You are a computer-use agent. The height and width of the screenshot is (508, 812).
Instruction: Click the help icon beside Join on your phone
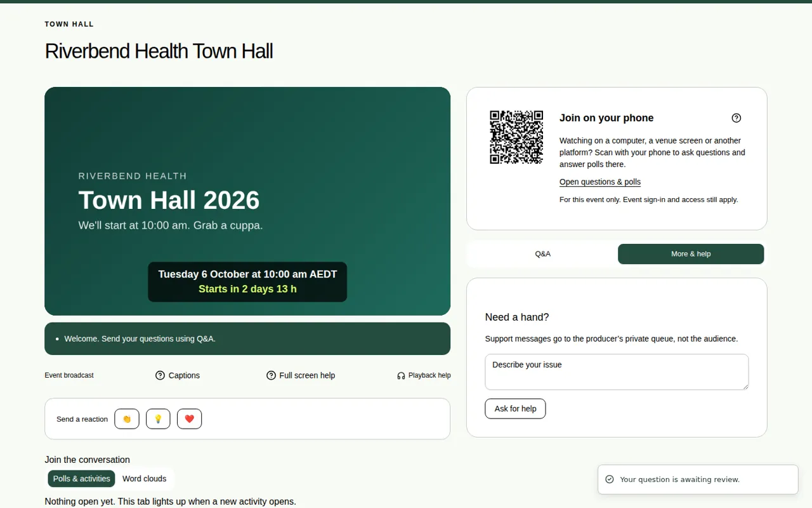[737, 118]
